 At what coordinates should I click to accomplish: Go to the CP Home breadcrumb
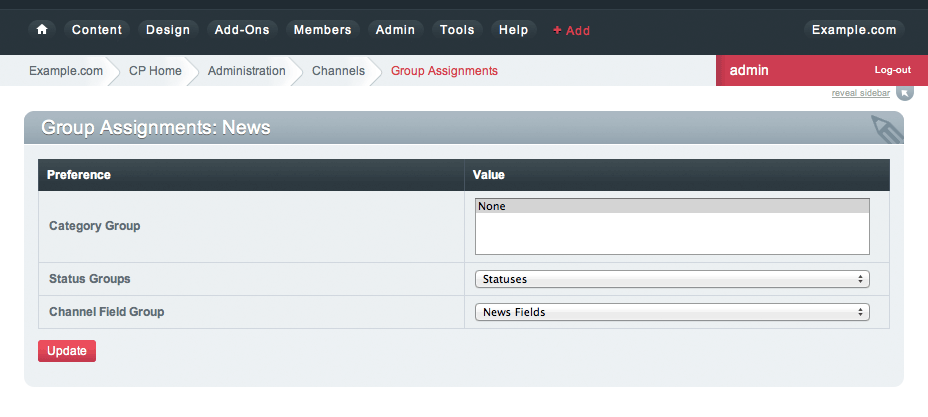click(x=155, y=71)
